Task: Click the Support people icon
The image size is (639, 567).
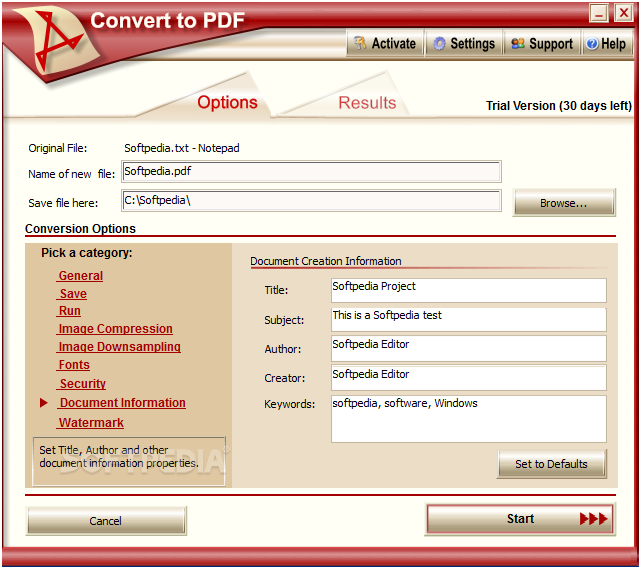Action: point(518,43)
